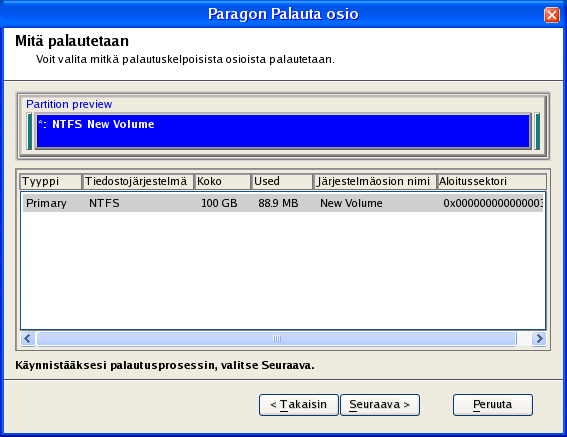This screenshot has width=567, height=437.
Task: Sort by the Aloitussektori column header
Action: (491, 181)
